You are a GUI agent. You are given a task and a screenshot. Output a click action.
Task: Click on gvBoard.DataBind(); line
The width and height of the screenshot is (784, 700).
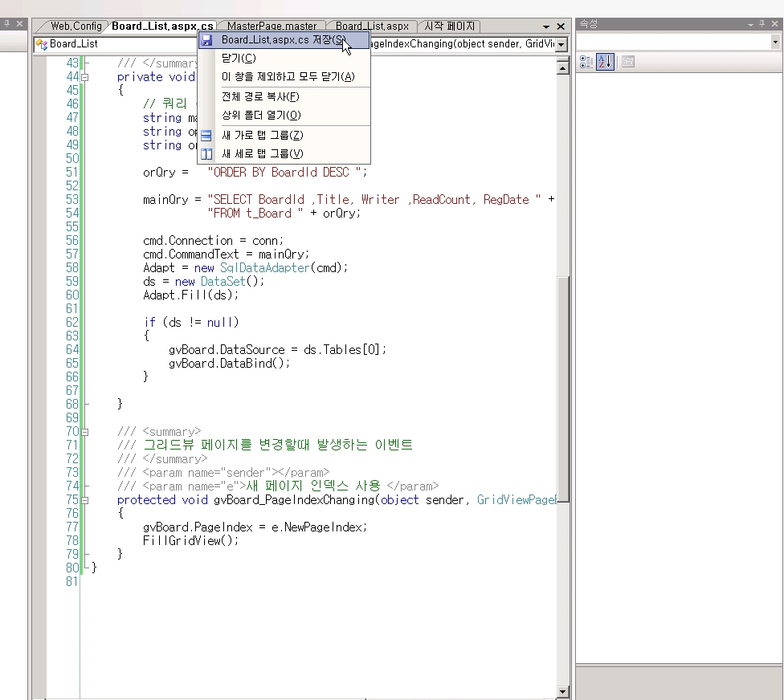tap(230, 363)
